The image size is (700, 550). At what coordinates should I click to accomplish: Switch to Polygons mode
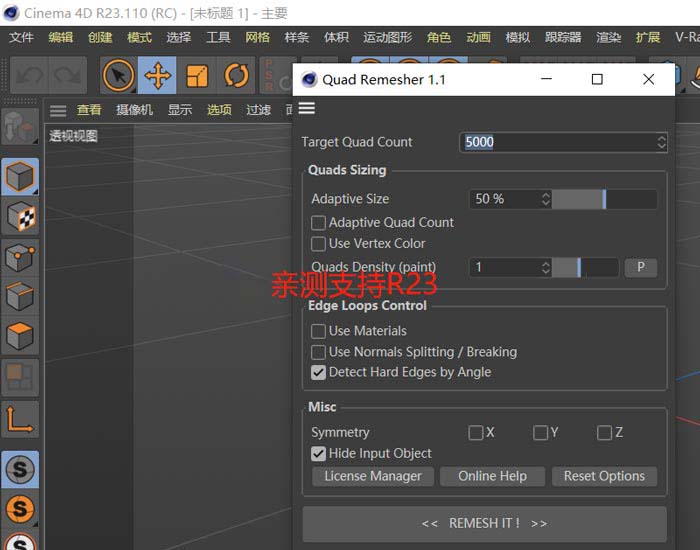coord(20,336)
